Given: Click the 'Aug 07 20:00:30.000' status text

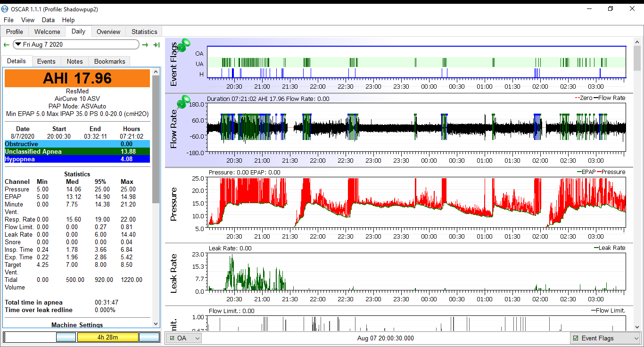Looking at the screenshot, I should coord(386,338).
